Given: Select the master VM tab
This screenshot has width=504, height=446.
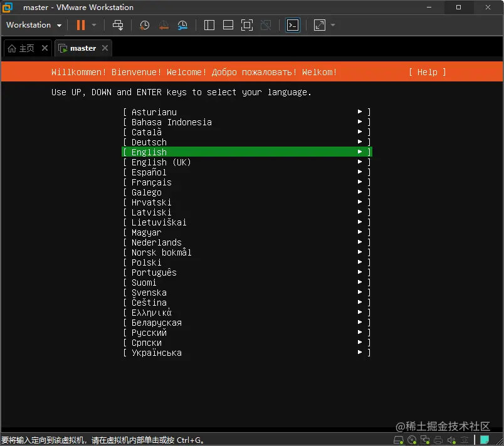Looking at the screenshot, I should click(x=78, y=48).
